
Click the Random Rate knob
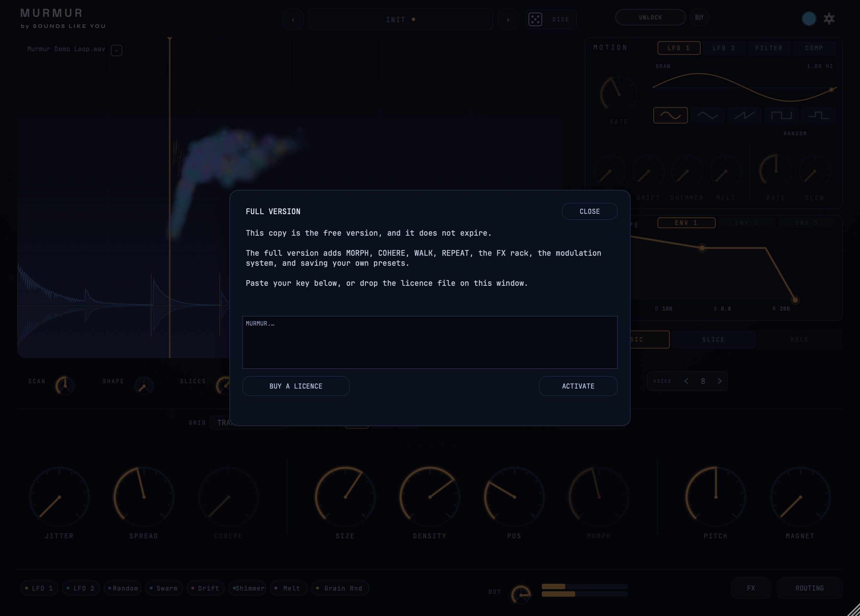776,171
